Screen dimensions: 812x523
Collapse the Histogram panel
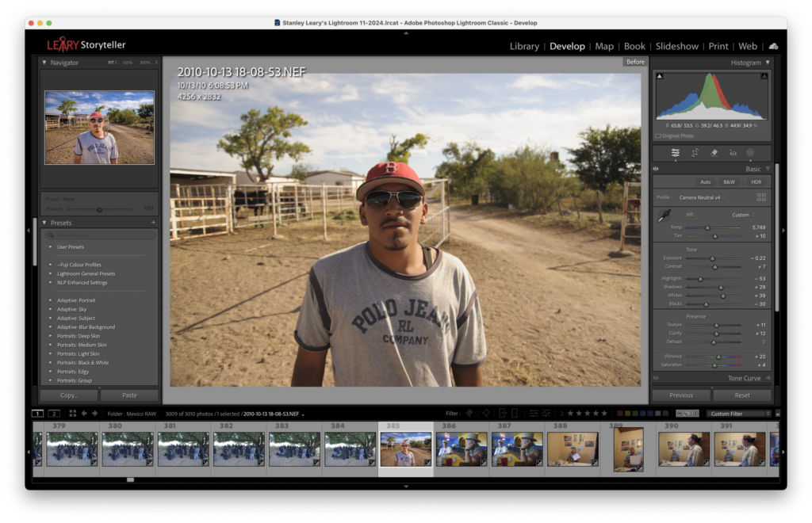click(x=768, y=63)
